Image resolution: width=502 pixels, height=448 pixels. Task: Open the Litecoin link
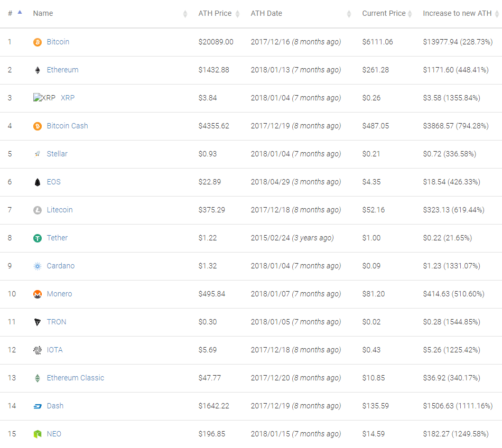point(60,210)
